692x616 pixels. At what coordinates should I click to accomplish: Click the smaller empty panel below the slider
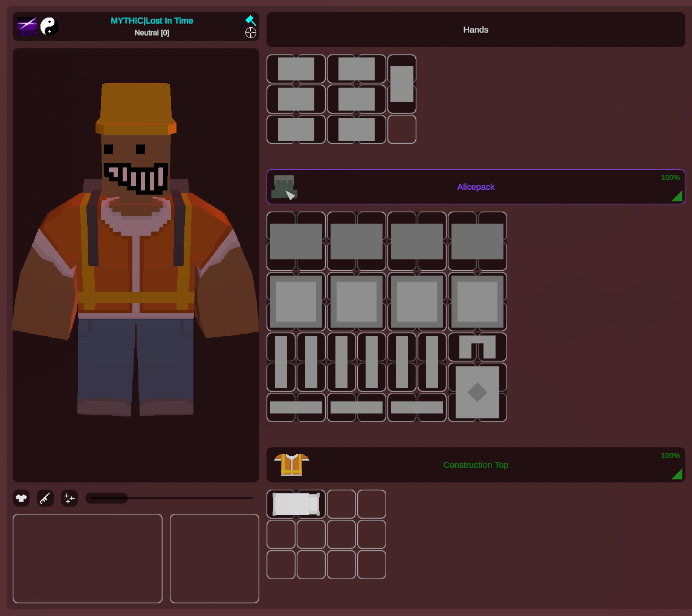coord(215,558)
